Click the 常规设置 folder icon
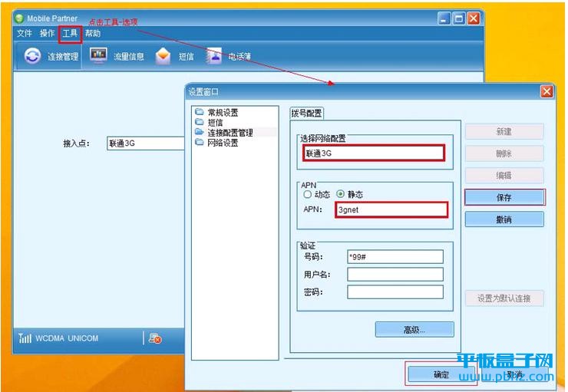568x392 pixels. click(x=200, y=111)
